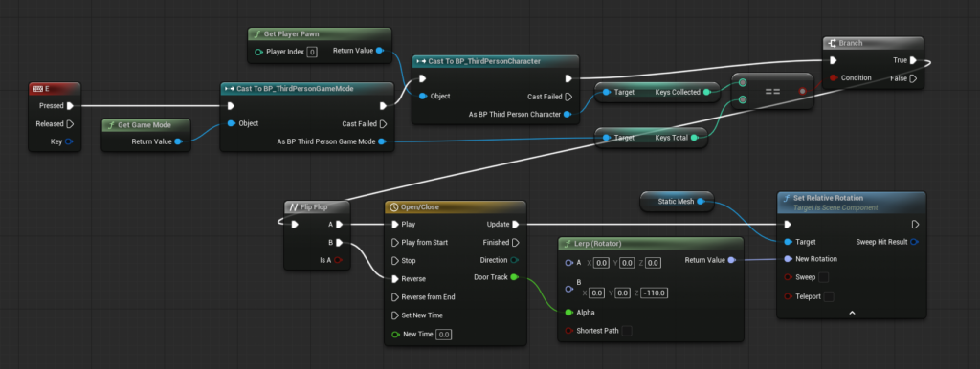This screenshot has height=369, width=980.
Task: Click Object pin on Cast To BP_ThirdPersonCharacter
Action: [x=423, y=97]
